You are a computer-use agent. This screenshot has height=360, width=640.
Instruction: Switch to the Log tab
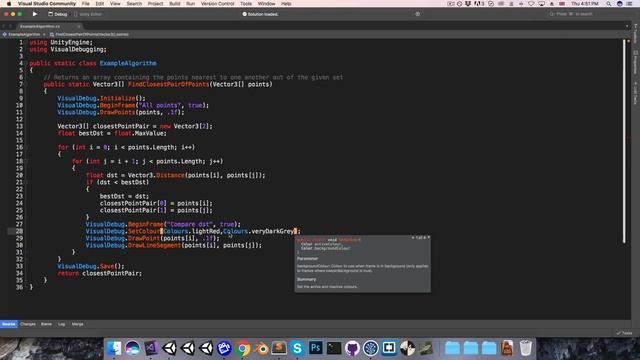(x=62, y=324)
